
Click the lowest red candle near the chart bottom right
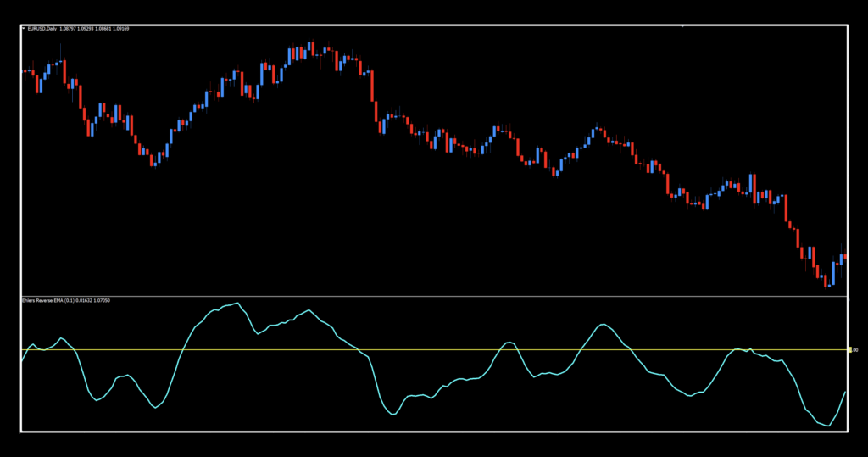coord(827,281)
